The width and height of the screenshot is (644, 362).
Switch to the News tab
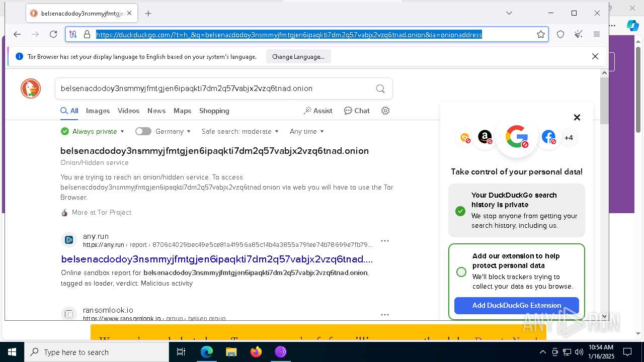point(156,111)
